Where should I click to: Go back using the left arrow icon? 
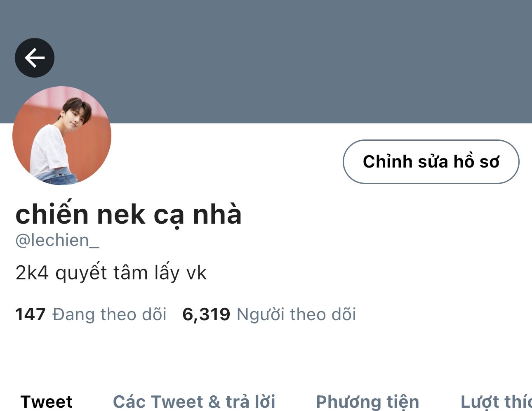pyautogui.click(x=35, y=58)
